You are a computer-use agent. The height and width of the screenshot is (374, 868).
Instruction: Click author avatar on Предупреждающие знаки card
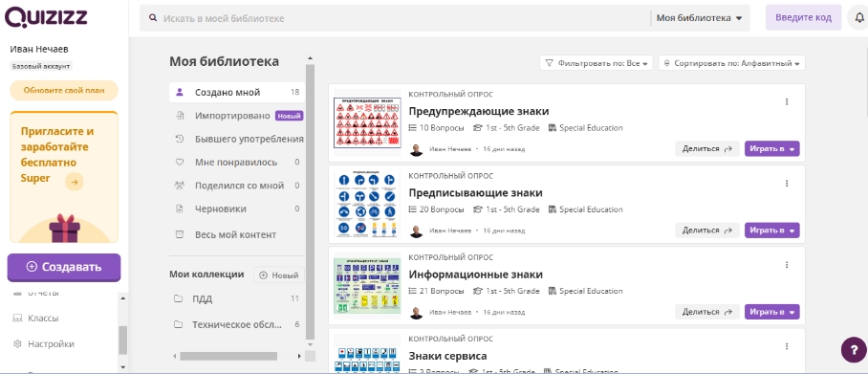tap(416, 149)
